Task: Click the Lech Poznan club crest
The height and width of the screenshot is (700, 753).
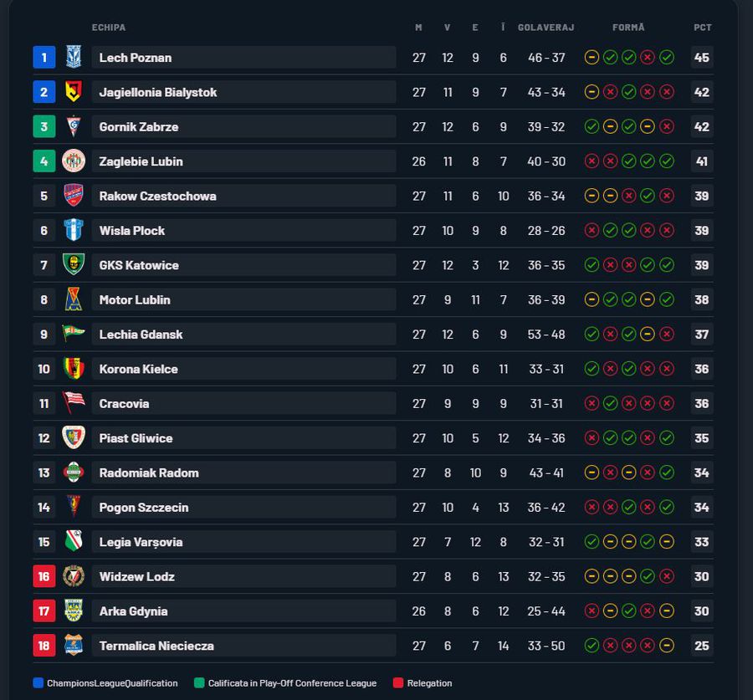Action: [74, 57]
